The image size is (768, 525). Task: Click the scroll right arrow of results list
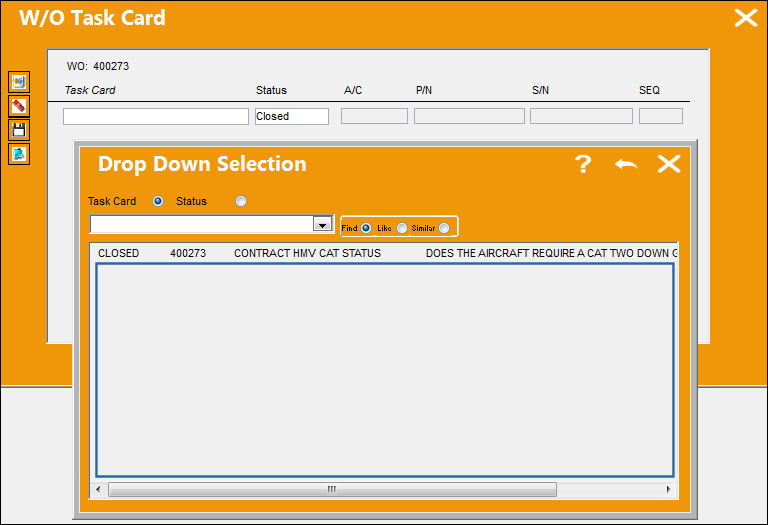click(669, 489)
